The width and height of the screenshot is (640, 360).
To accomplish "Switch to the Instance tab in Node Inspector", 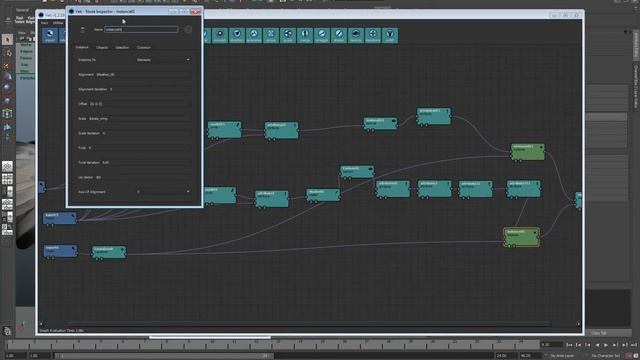I will pos(82,47).
